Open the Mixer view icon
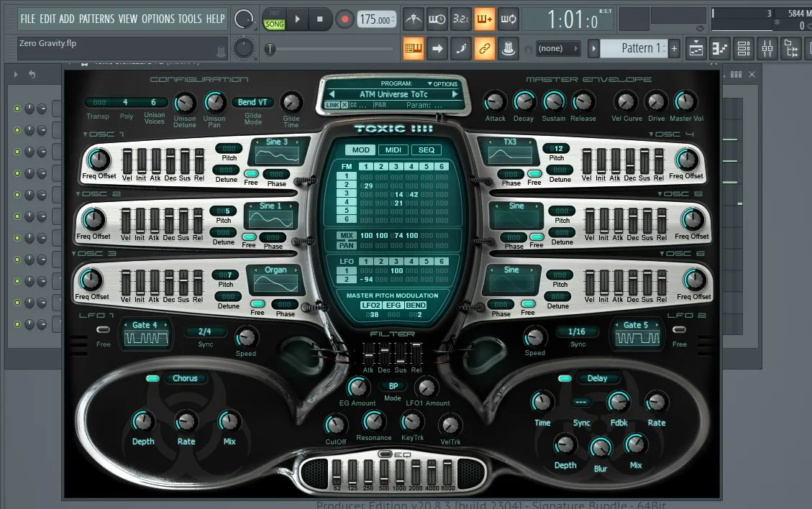The height and width of the screenshot is (509, 812). point(767,49)
